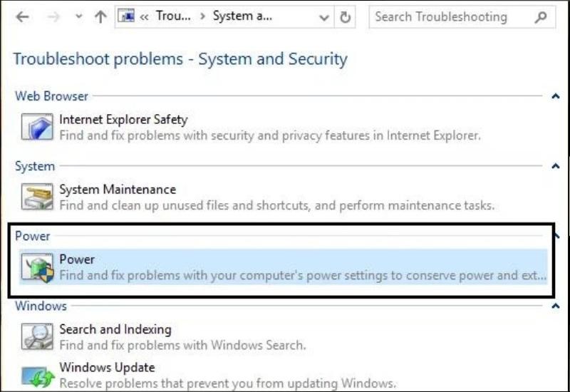The height and width of the screenshot is (392, 570).
Task: Collapse the Windows section
Action: tap(556, 306)
